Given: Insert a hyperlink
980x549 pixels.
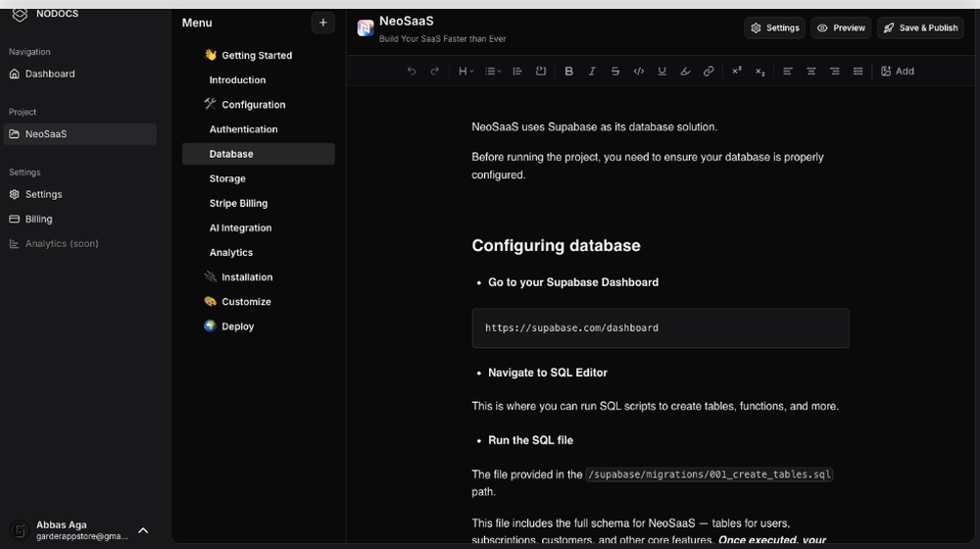Looking at the screenshot, I should [x=709, y=72].
